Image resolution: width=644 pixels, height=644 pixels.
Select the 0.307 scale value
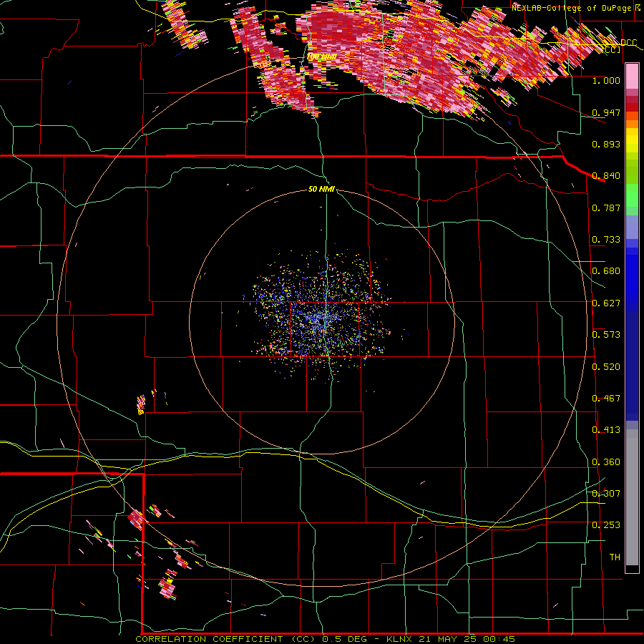click(606, 494)
